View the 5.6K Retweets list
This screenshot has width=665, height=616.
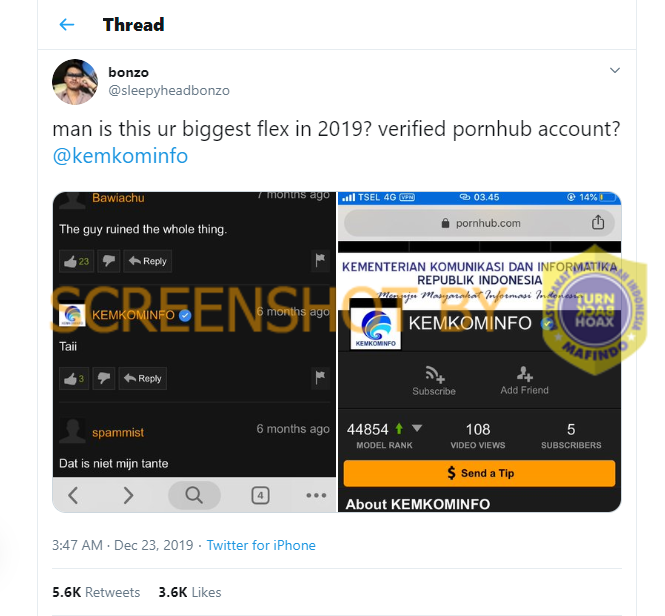96,592
